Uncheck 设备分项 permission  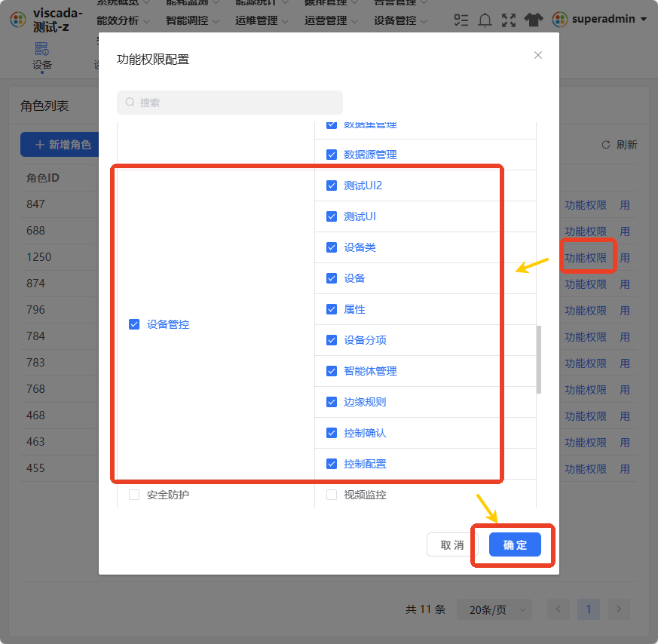pos(332,340)
